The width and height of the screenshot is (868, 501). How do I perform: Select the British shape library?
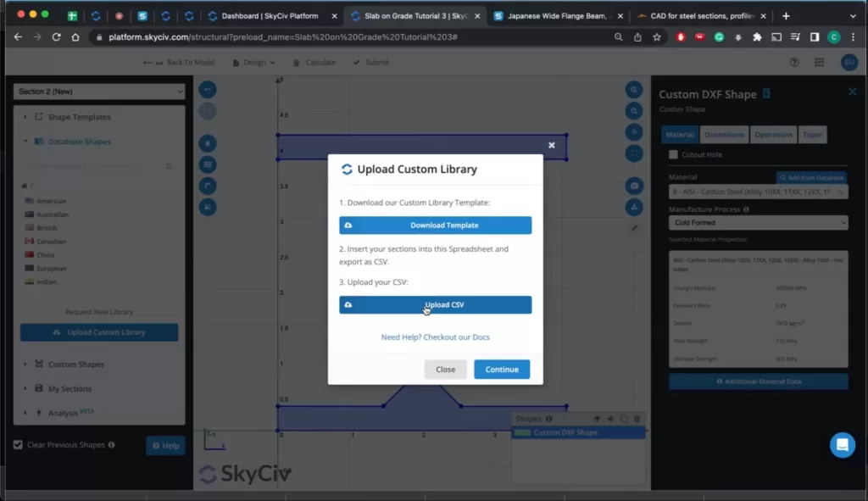47,228
